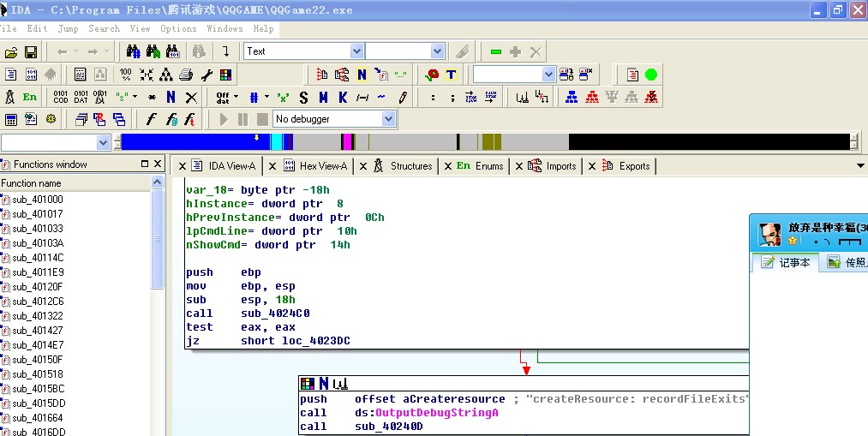Switch to the Exports tab
Viewport: 868px width, 436px height.
click(626, 166)
